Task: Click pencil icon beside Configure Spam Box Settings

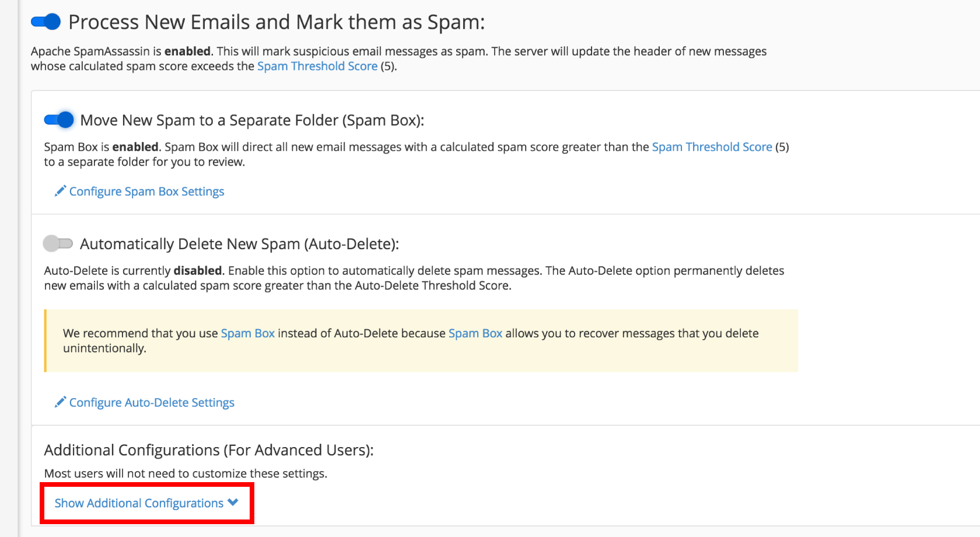Action: tap(60, 191)
